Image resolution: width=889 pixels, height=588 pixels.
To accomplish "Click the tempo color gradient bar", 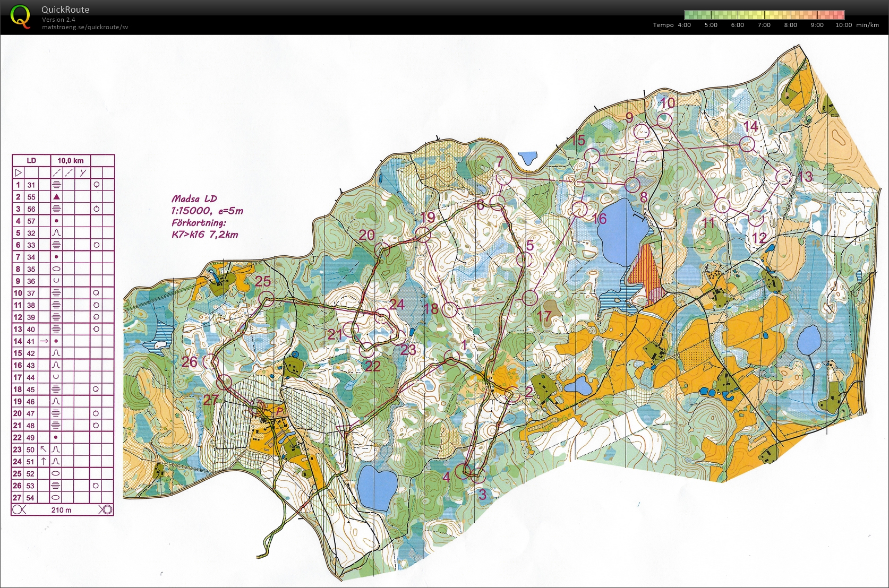I will 764,15.
